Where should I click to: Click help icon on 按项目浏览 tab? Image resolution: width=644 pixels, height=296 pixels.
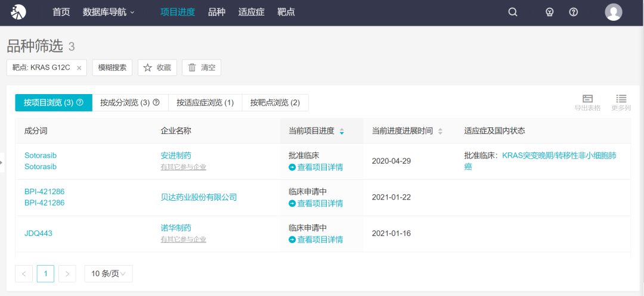80,102
